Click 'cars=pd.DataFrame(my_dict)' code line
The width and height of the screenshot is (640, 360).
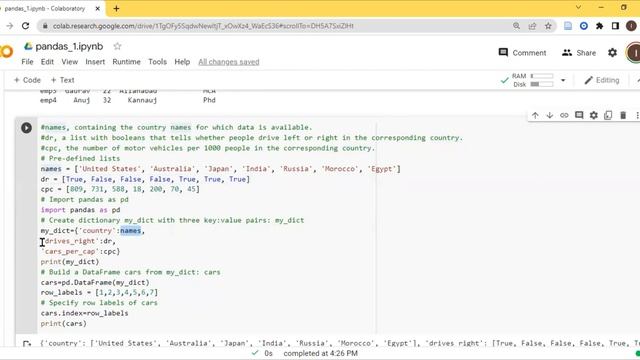[95, 282]
